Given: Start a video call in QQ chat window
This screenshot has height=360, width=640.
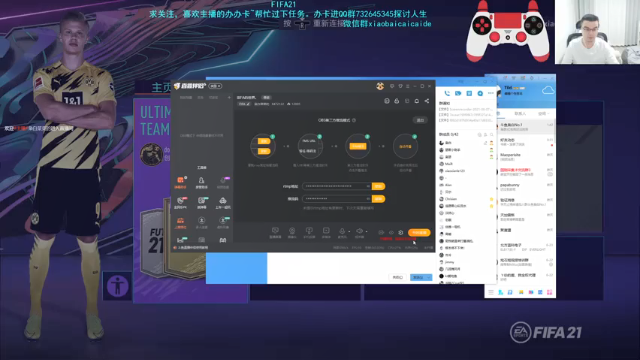Looking at the screenshot, I should pos(458,93).
